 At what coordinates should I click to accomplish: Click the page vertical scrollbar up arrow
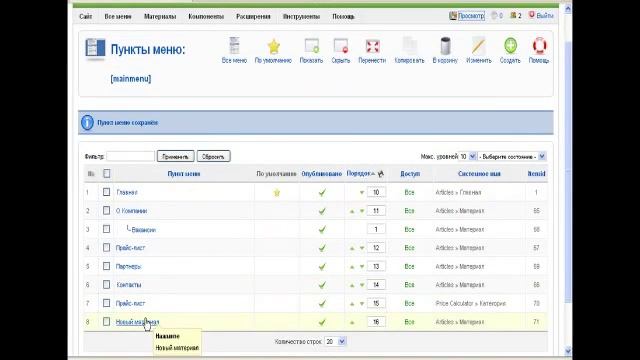(x=568, y=8)
